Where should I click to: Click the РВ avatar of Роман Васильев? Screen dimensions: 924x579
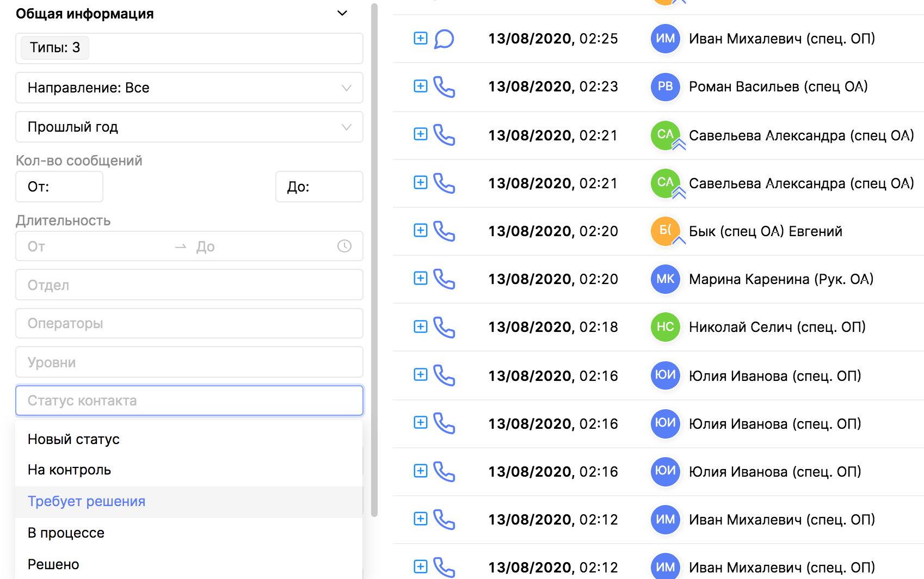tap(665, 87)
